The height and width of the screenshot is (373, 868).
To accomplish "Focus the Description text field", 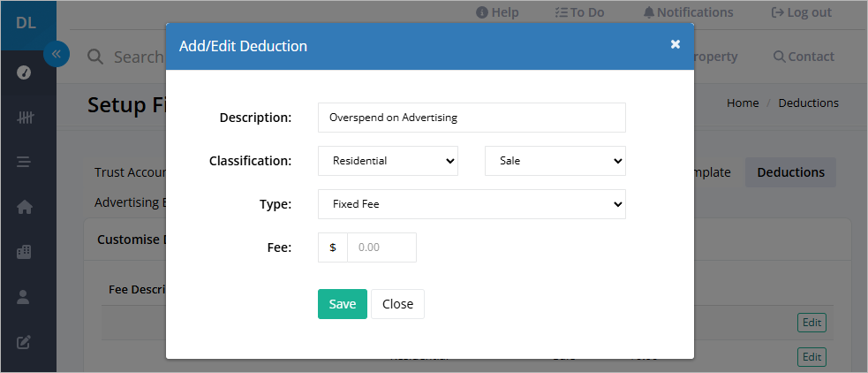I will [x=472, y=118].
